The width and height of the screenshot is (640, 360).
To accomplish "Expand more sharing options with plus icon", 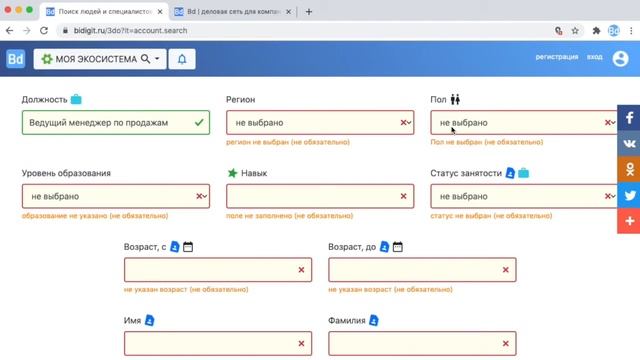I will click(629, 221).
